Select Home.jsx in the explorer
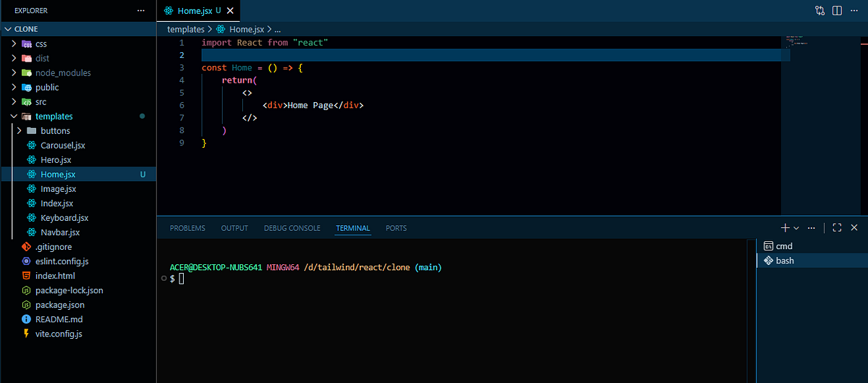This screenshot has height=383, width=868. [x=79, y=174]
